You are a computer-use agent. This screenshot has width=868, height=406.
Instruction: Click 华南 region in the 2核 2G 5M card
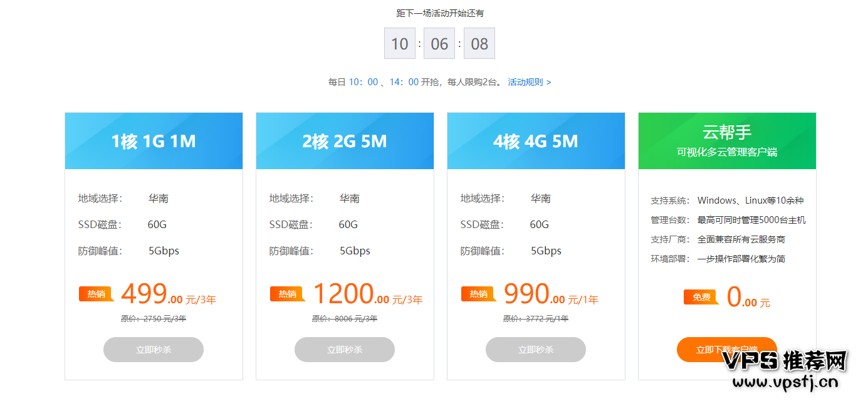tap(350, 199)
